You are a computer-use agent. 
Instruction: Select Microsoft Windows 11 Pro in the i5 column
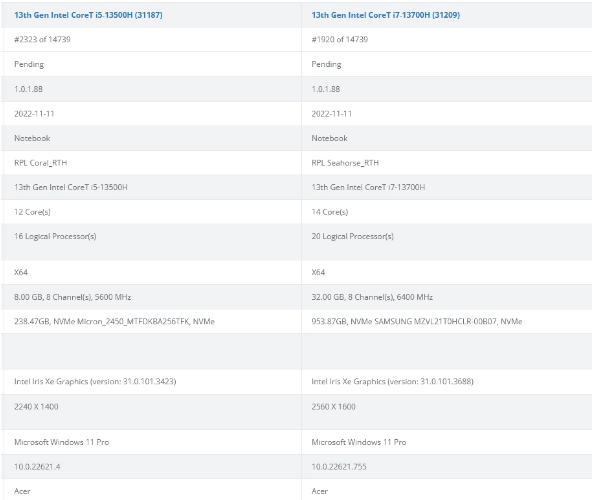(62, 442)
